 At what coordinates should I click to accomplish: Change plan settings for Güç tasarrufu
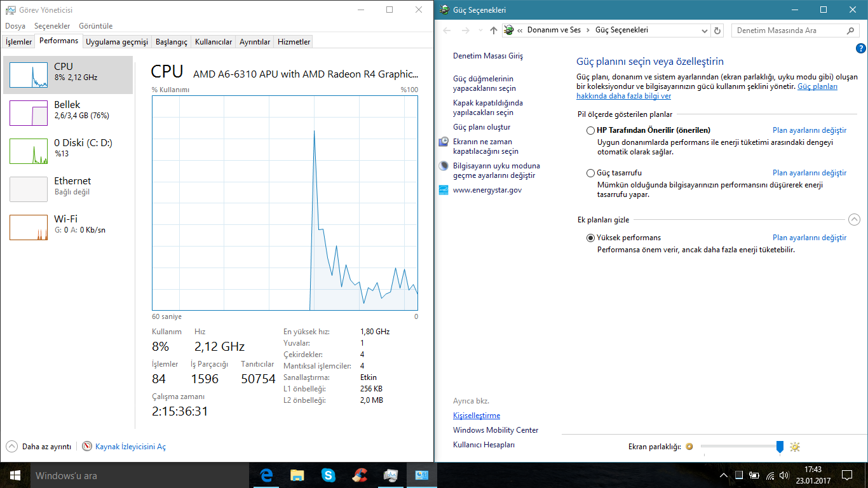(810, 173)
